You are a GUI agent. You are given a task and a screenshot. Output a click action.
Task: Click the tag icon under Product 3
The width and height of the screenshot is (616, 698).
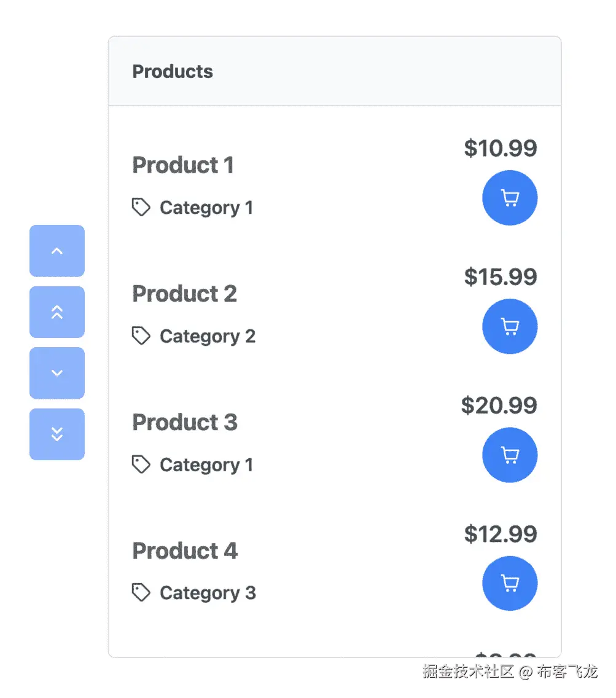(x=141, y=465)
